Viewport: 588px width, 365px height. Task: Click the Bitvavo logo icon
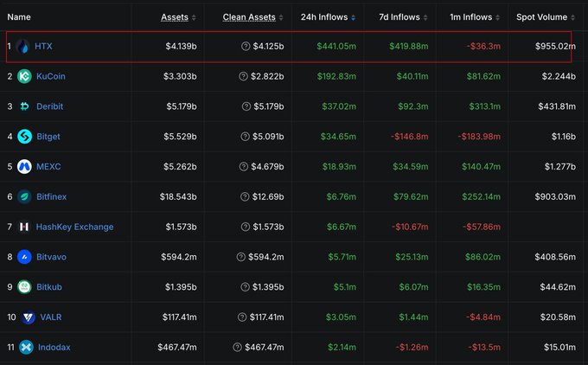point(24,257)
